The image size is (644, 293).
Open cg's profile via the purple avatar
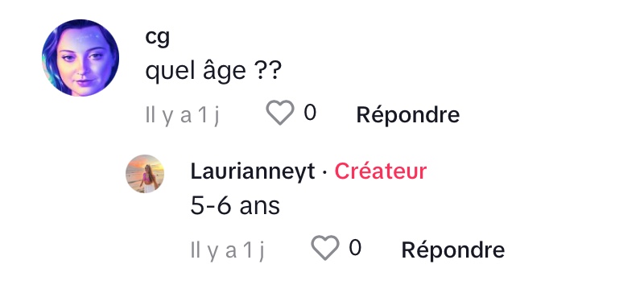80,57
